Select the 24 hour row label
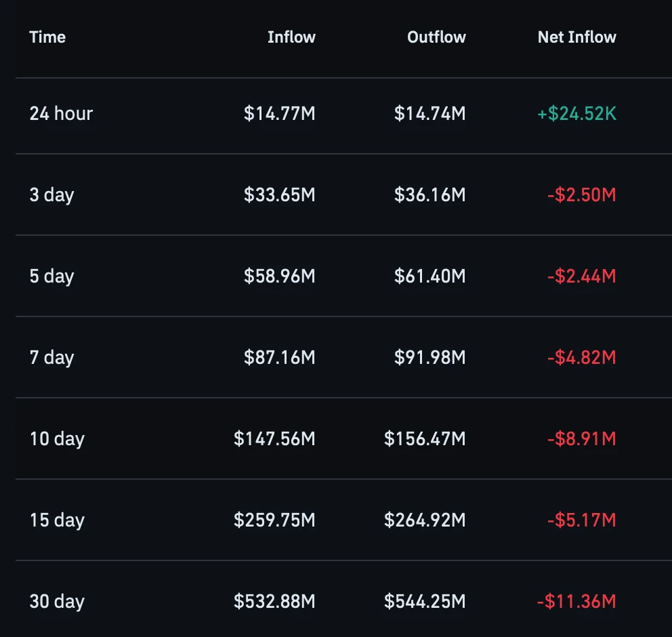Image resolution: width=672 pixels, height=637 pixels. [x=61, y=114]
